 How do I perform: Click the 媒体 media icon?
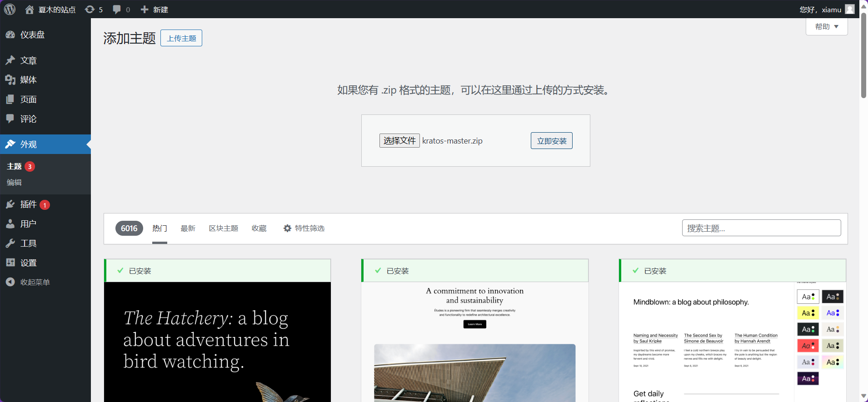(10, 80)
